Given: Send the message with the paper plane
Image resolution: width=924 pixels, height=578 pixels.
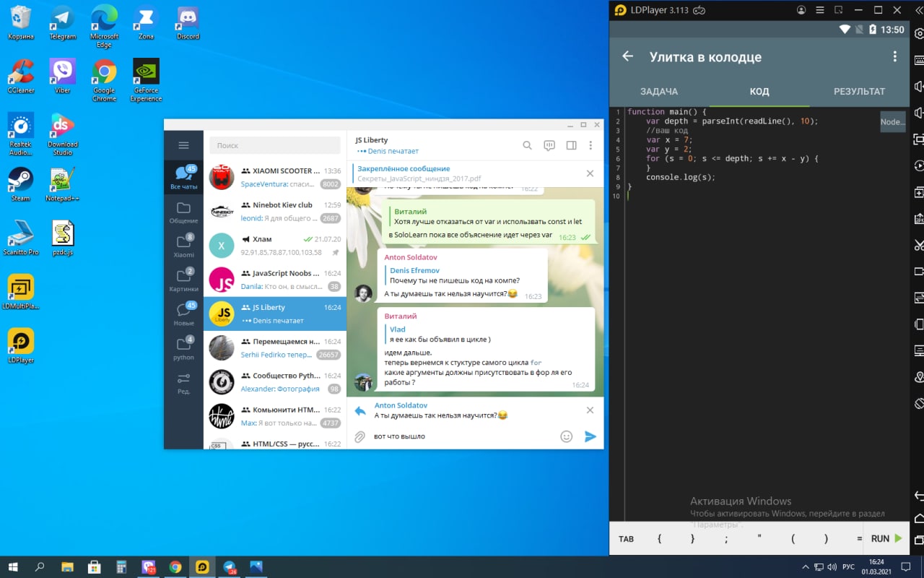Looking at the screenshot, I should 590,436.
